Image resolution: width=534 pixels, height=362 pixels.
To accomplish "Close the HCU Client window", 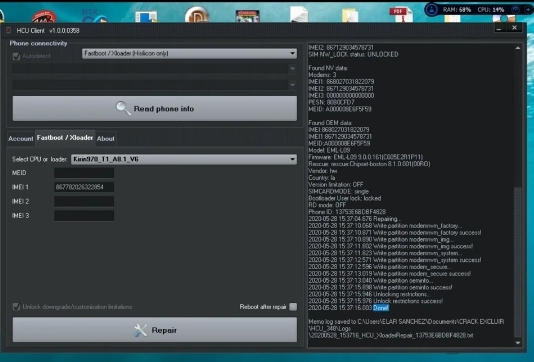I will point(514,28).
